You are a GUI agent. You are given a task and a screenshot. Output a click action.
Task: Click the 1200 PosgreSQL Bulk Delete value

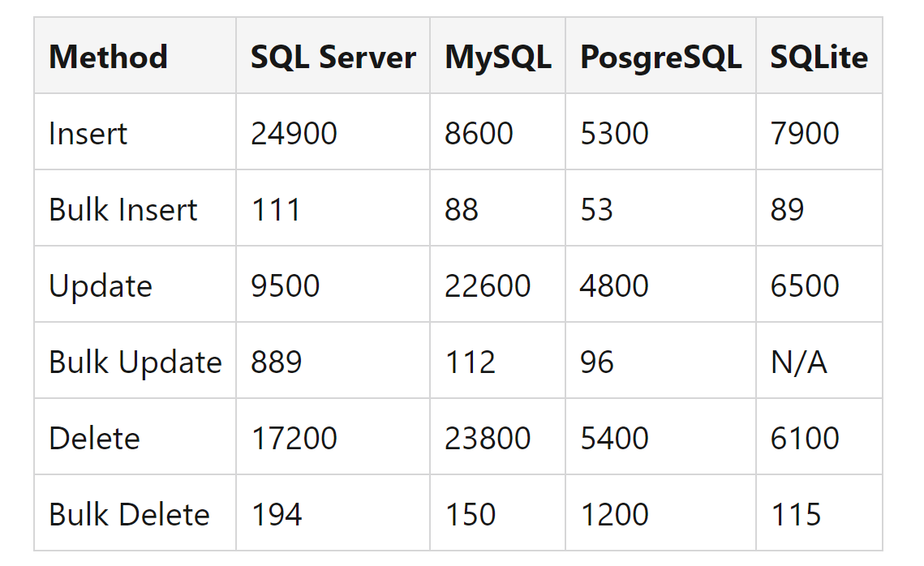click(615, 515)
